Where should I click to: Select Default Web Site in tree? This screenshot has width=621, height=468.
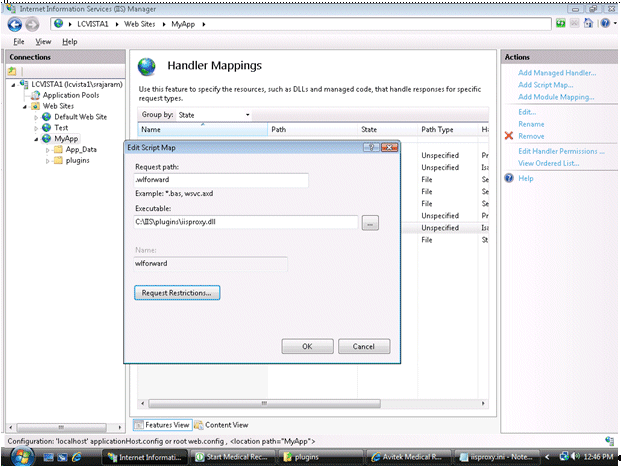tap(80, 117)
